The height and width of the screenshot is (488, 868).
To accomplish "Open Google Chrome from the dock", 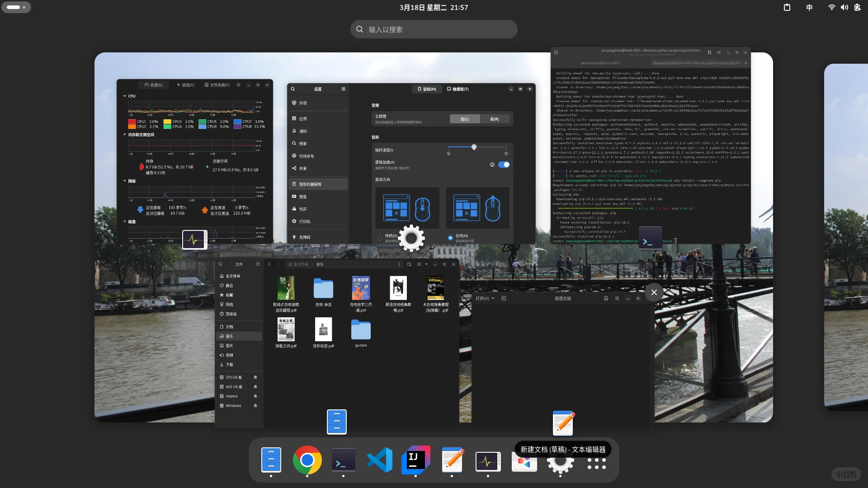I will coord(307,461).
